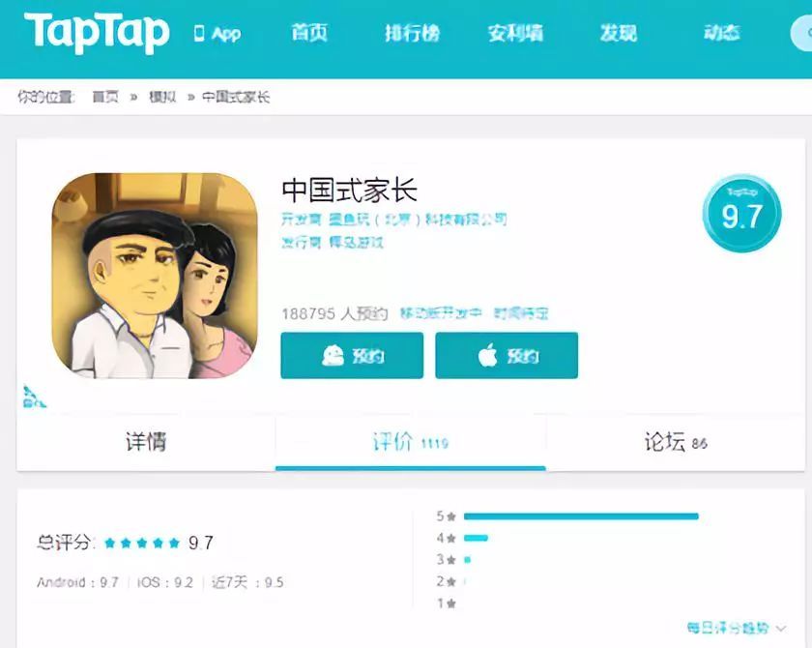Switch to the 论坛 tab
This screenshot has width=812, height=648.
pyautogui.click(x=676, y=442)
